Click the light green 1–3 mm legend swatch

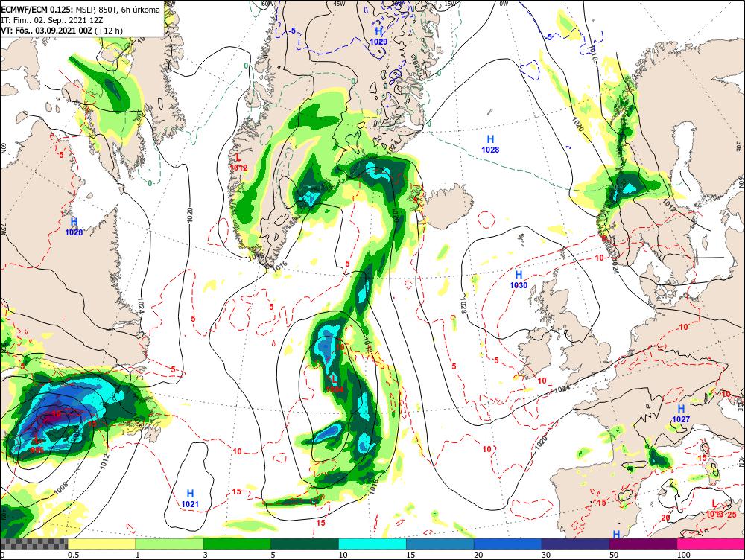coord(169,544)
